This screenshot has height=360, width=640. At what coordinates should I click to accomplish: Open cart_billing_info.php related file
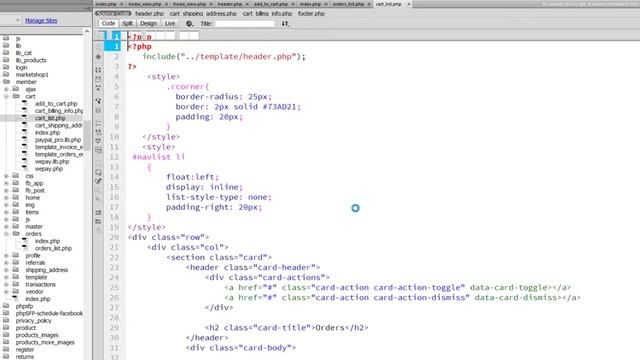coord(267,13)
